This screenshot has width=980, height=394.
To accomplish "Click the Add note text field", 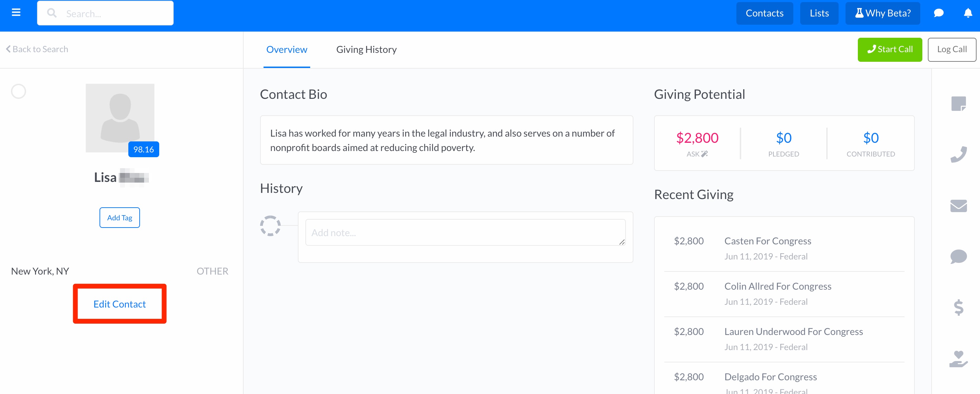I will [x=465, y=232].
